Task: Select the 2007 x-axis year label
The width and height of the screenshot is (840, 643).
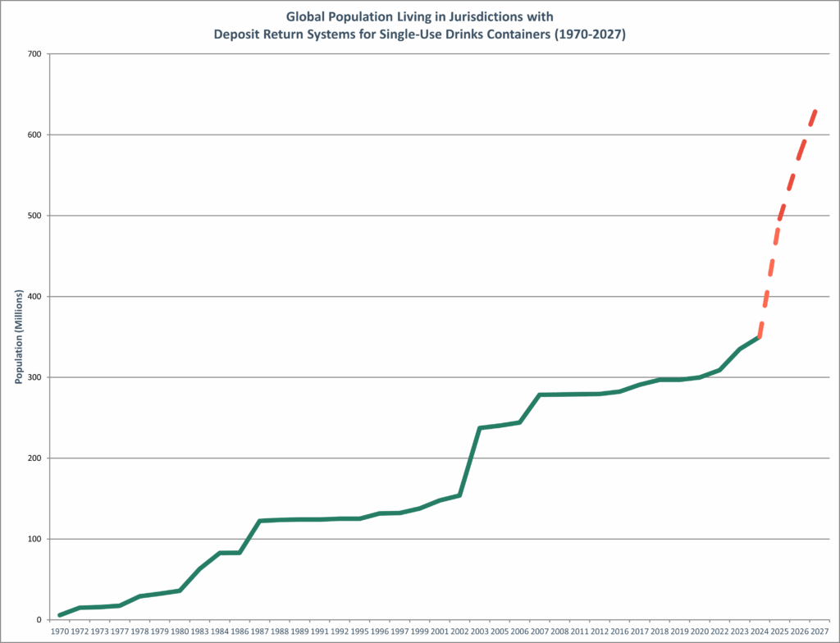Action: pos(540,632)
